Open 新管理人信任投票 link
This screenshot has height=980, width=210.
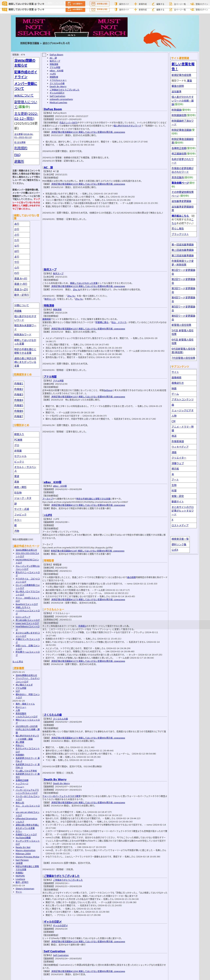181,325
